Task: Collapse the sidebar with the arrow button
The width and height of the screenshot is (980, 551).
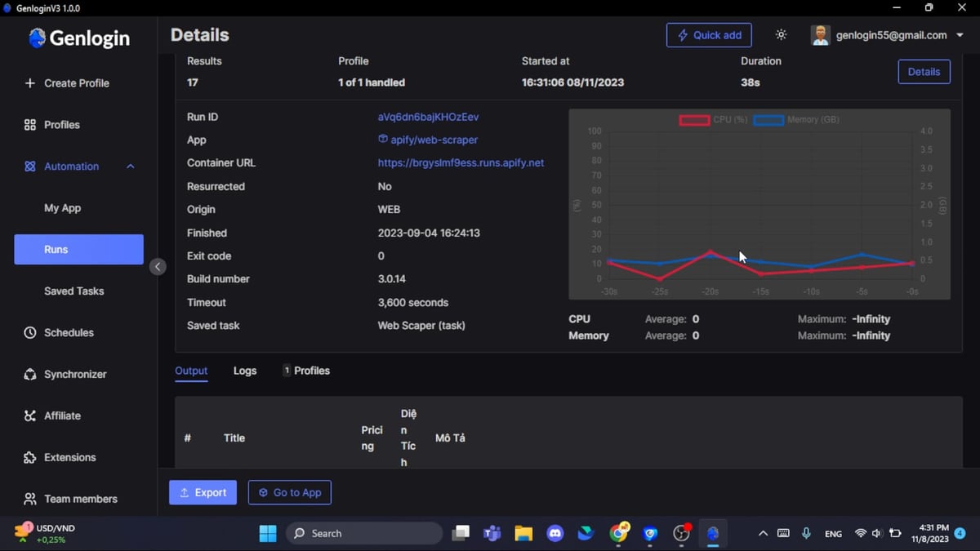Action: point(158,266)
